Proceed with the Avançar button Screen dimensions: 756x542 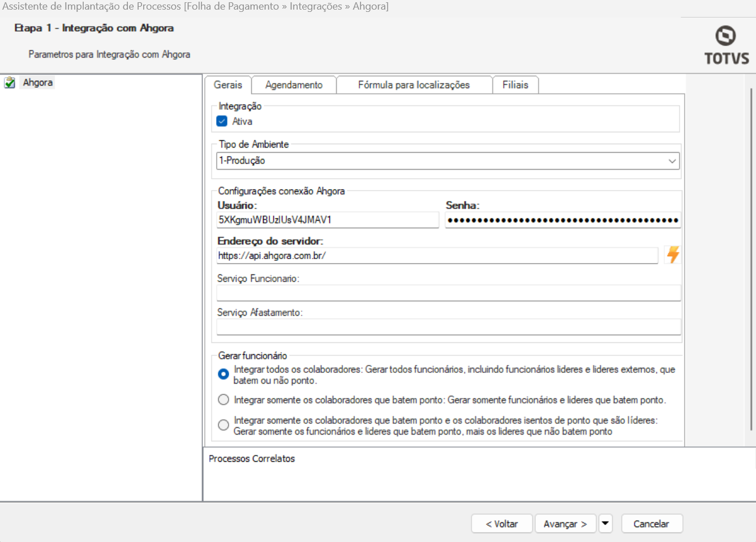565,523
